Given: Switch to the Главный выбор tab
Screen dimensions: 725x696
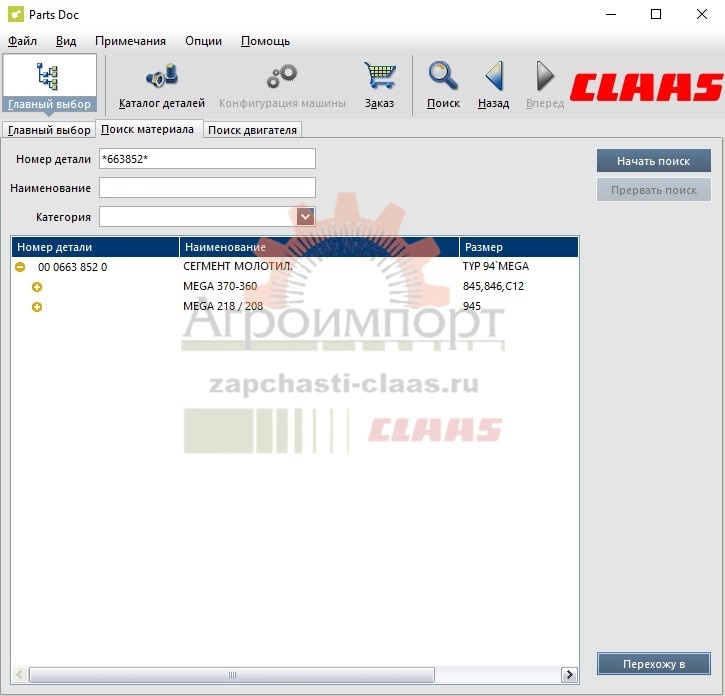Looking at the screenshot, I should (49, 130).
